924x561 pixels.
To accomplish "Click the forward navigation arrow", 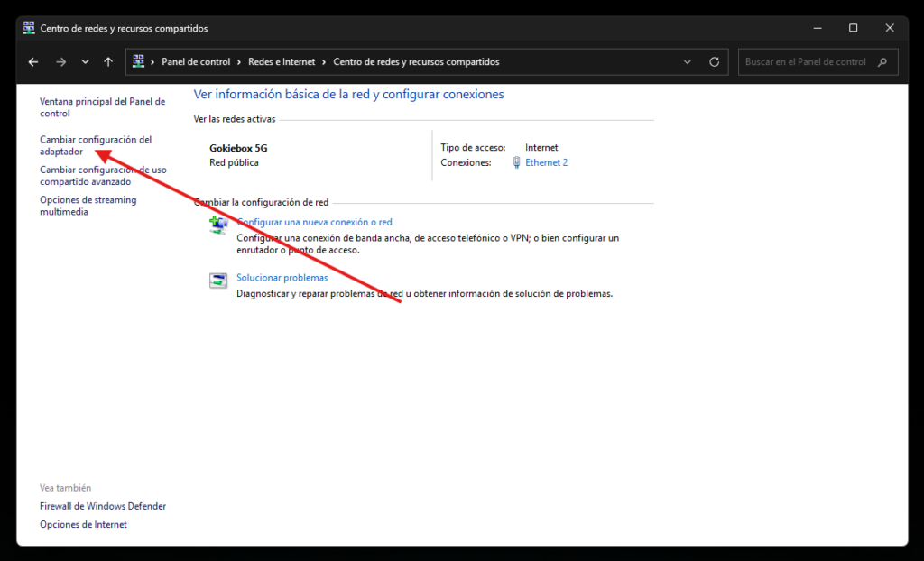I will 60,62.
